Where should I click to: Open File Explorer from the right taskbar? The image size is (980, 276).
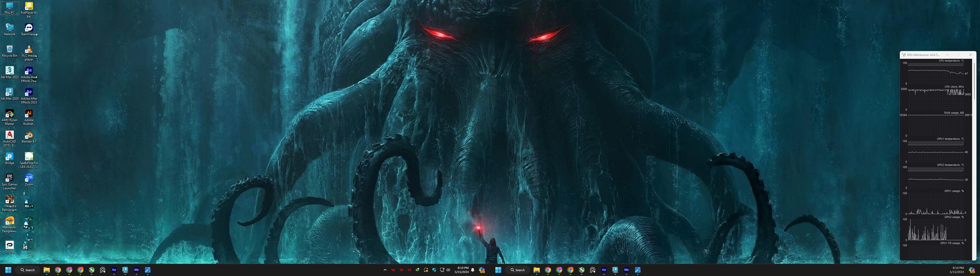(x=537, y=270)
